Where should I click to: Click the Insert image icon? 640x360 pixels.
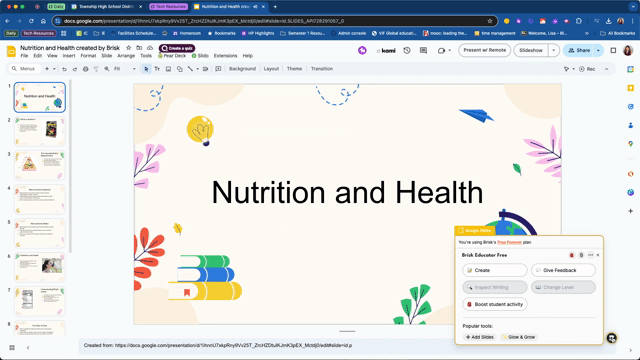pos(168,69)
